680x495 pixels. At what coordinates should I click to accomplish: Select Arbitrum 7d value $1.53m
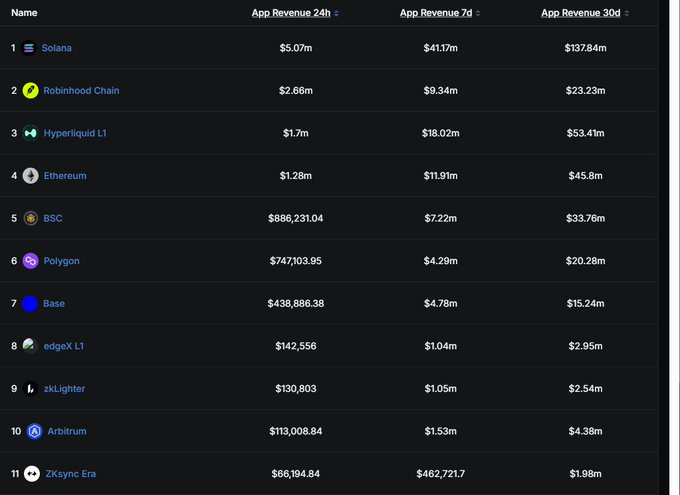(441, 431)
